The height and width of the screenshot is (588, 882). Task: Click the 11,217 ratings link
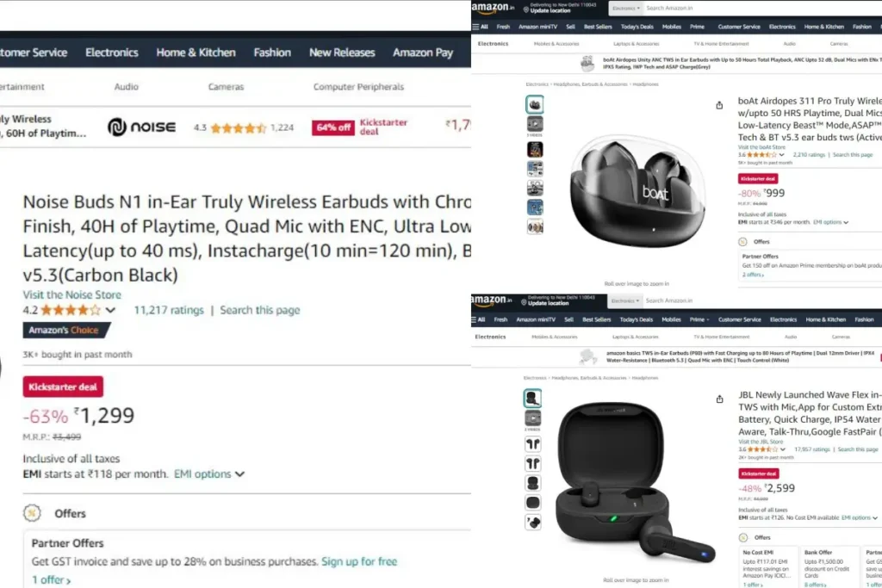pos(169,310)
